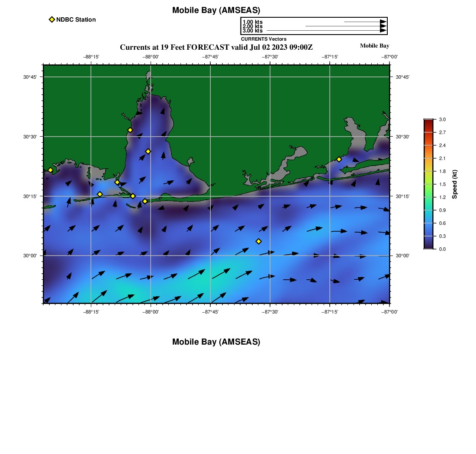Click the northernmost station marker in Mobile Bay
This screenshot has height=454, width=476.
[130, 130]
